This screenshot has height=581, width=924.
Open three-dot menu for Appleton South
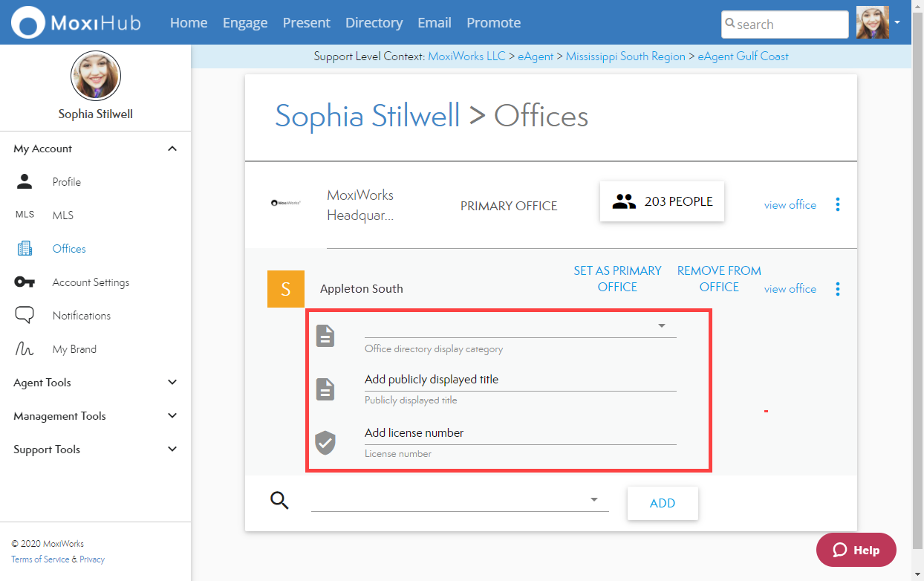[x=838, y=289]
